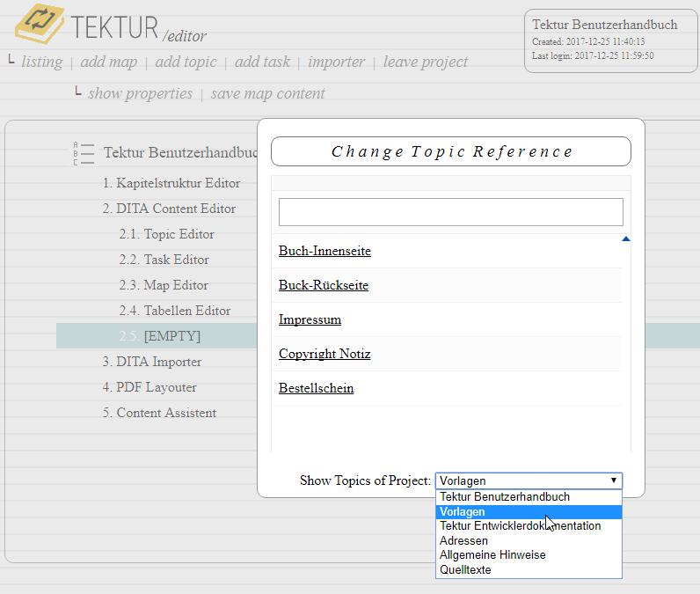This screenshot has height=594, width=700.
Task: Click the blue scroll-up triangle in topic list
Action: [626, 239]
